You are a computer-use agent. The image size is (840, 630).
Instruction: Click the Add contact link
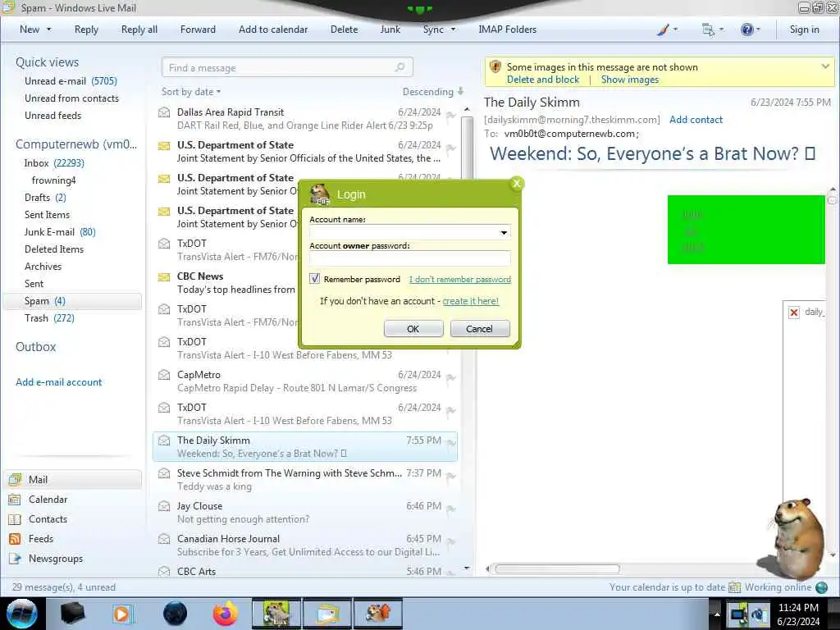coord(696,120)
